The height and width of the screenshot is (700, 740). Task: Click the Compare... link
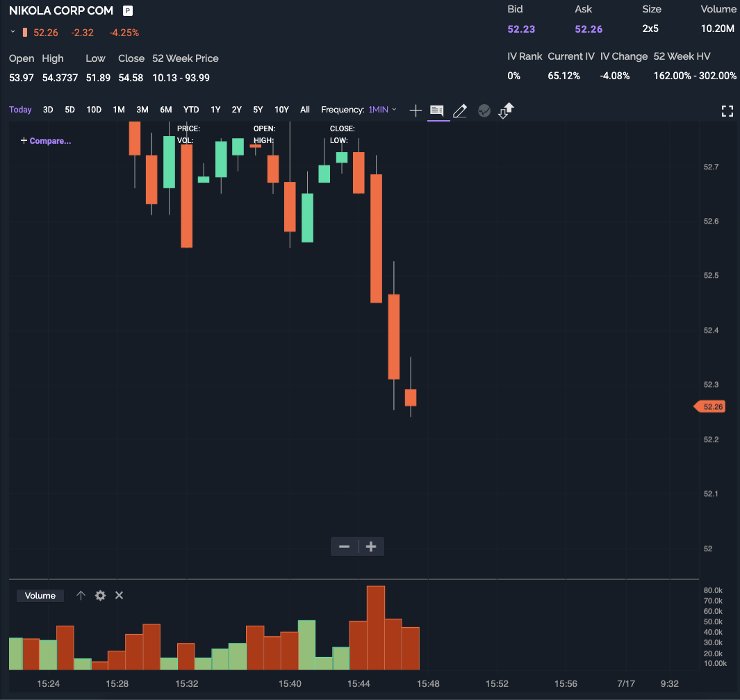(x=46, y=140)
